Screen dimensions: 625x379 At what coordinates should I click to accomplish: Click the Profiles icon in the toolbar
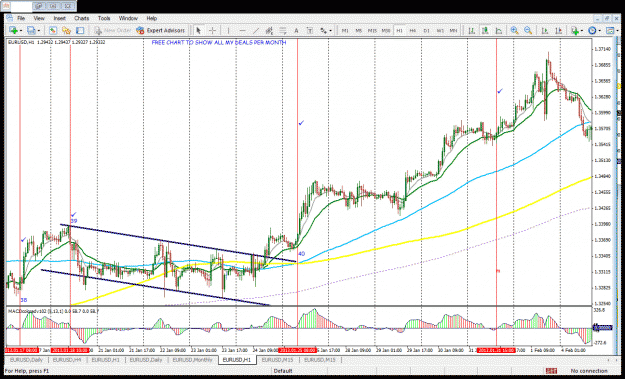coord(31,31)
